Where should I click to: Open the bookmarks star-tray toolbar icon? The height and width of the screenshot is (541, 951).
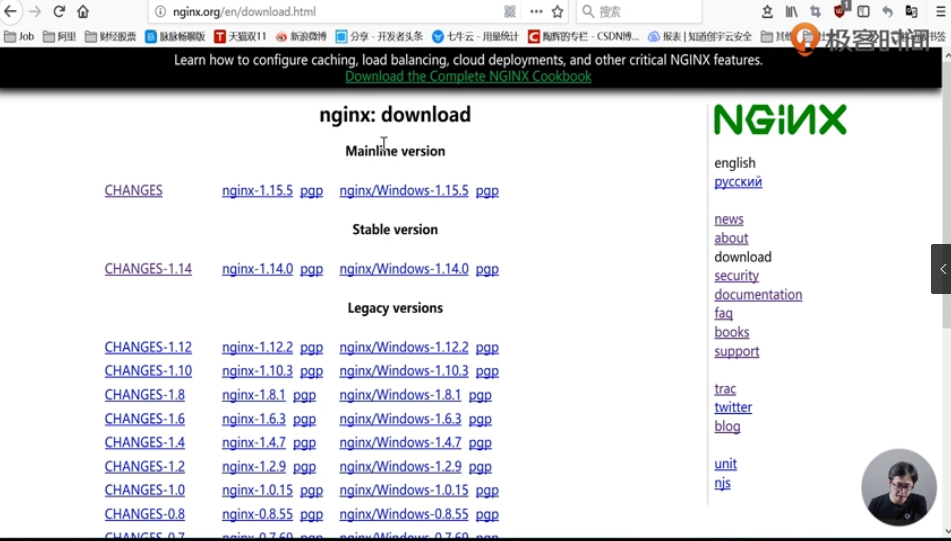click(x=767, y=12)
